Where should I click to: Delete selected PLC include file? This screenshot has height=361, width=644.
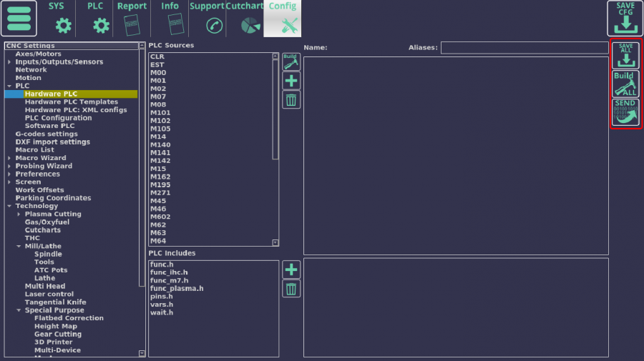[x=291, y=289]
